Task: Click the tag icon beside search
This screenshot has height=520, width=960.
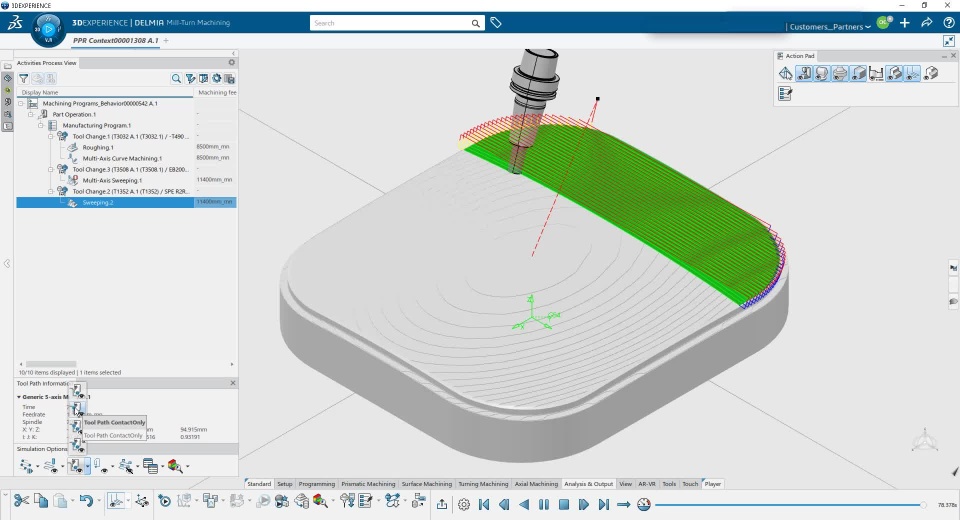Action: 496,23
